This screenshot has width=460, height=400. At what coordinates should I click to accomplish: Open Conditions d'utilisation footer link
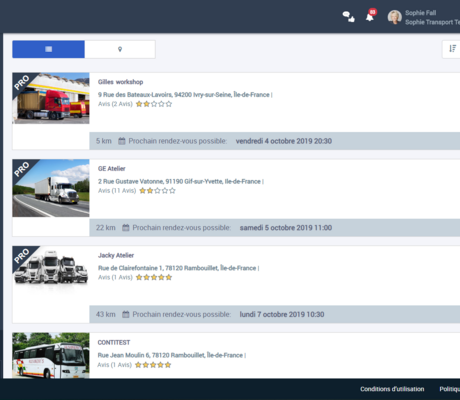pos(392,389)
